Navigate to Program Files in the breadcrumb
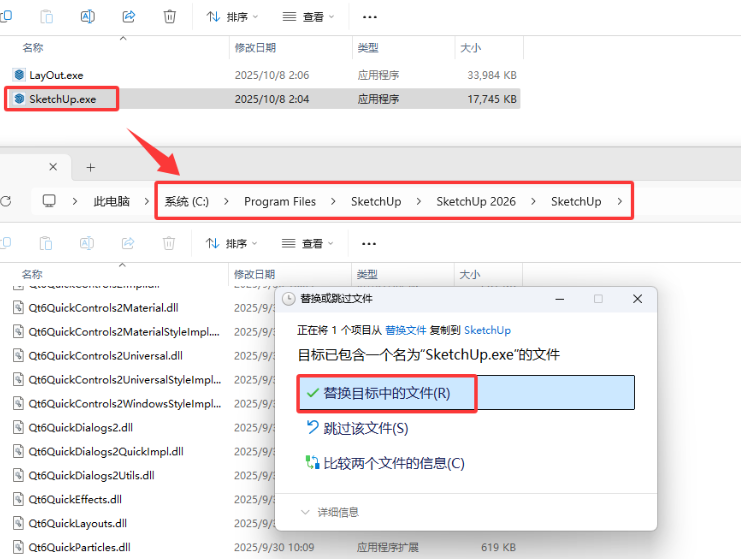The height and width of the screenshot is (559, 741). click(279, 201)
